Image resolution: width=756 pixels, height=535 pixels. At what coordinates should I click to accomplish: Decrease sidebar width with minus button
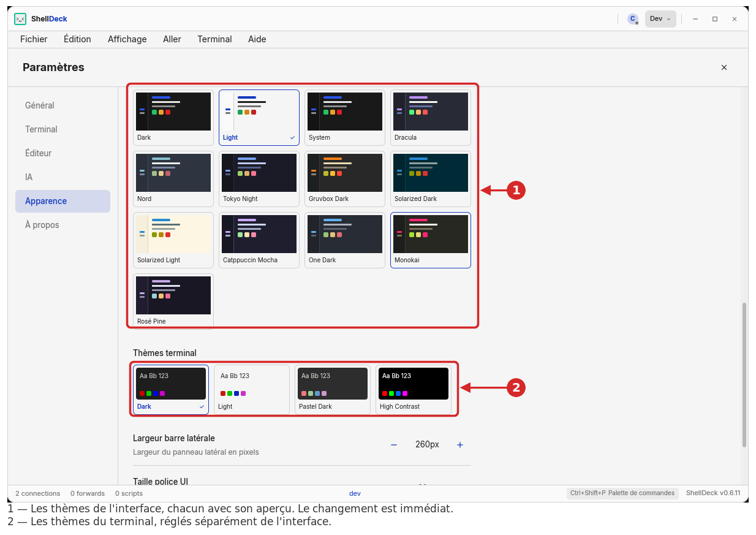point(394,445)
